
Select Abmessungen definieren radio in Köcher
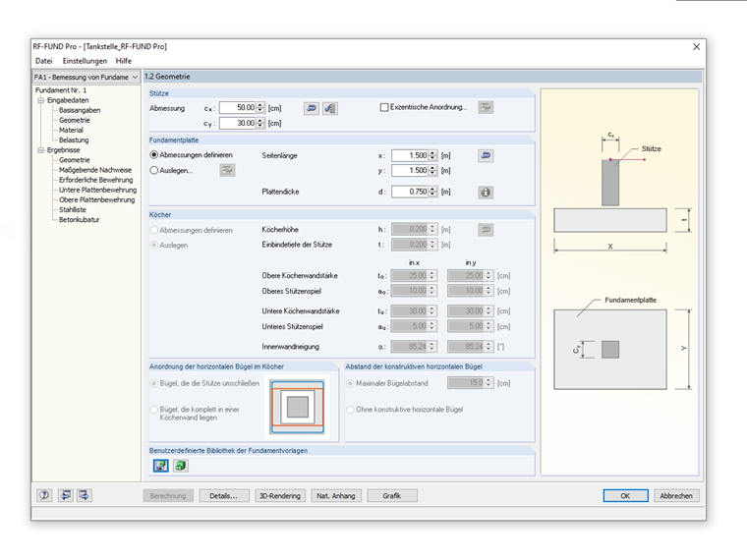154,230
